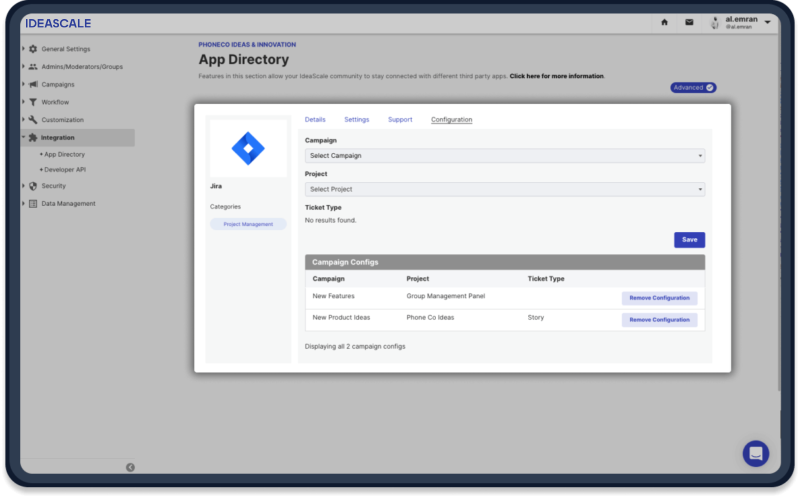Expand the Security section arrow
This screenshot has height=498, width=800.
[x=23, y=186]
